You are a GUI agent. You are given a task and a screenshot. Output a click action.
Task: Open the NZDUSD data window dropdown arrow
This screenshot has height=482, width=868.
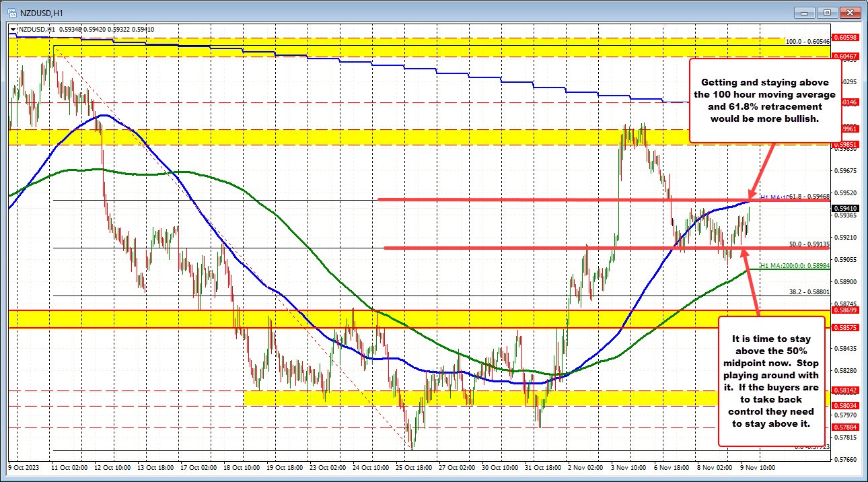coord(13,29)
